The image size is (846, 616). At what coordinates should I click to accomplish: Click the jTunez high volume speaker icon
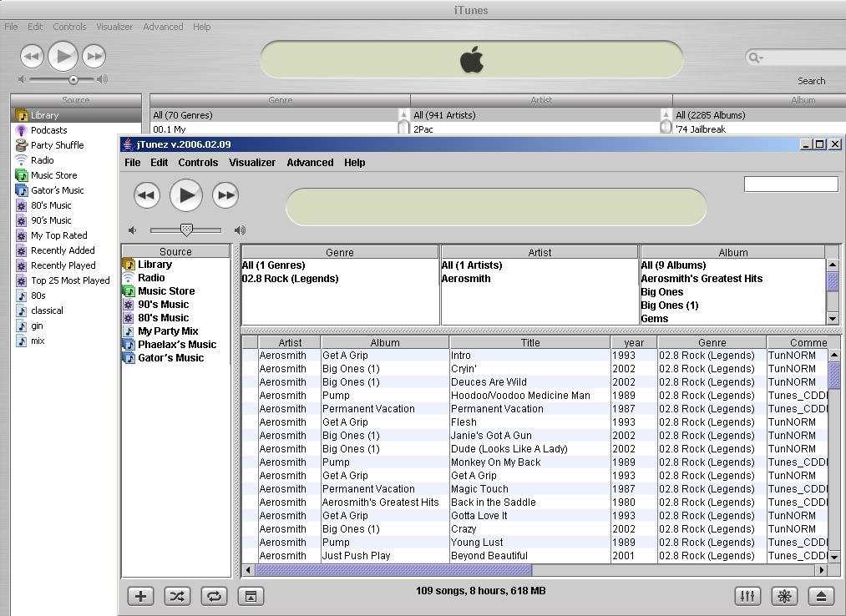[x=240, y=230]
